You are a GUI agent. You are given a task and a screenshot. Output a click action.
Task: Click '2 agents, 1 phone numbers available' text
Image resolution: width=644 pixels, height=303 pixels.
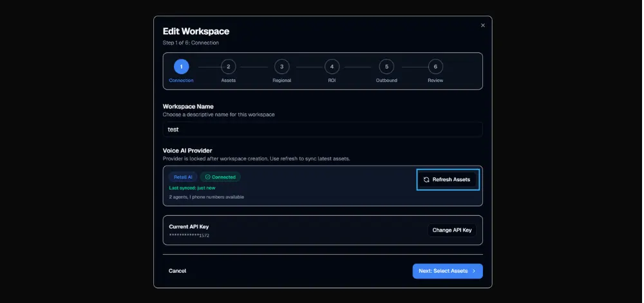point(207,197)
